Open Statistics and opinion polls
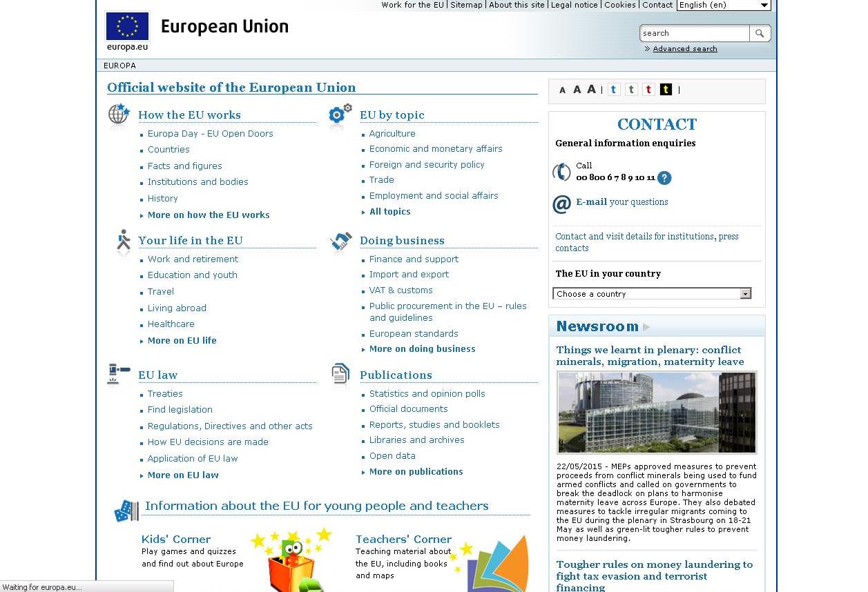The height and width of the screenshot is (592, 868). (427, 394)
